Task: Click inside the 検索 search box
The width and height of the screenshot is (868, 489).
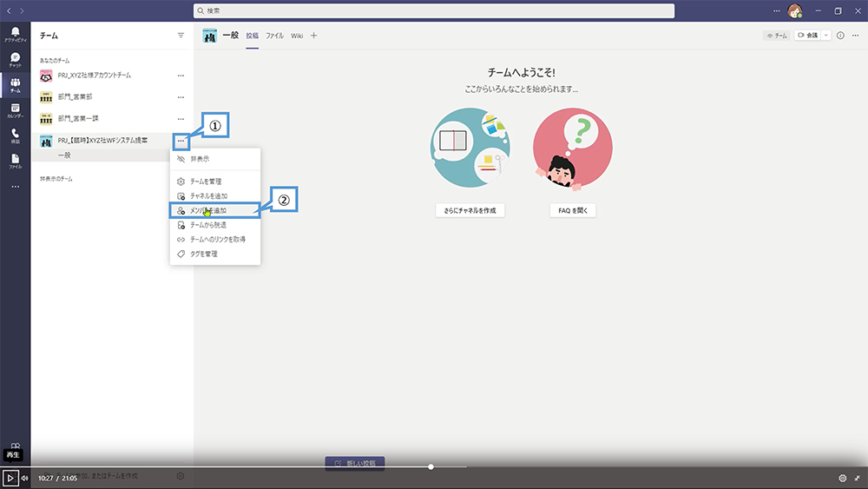Action: coord(433,10)
